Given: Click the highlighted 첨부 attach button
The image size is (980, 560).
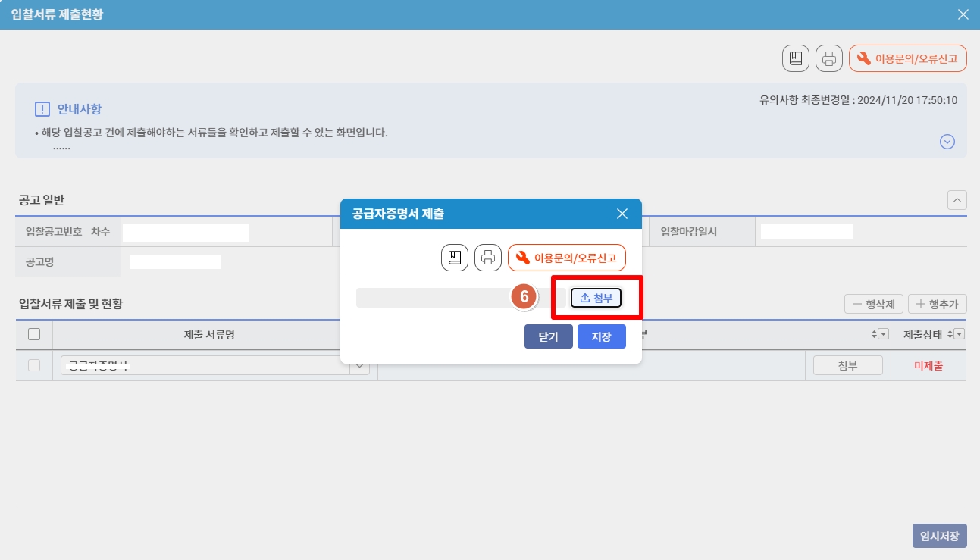Looking at the screenshot, I should pos(596,298).
